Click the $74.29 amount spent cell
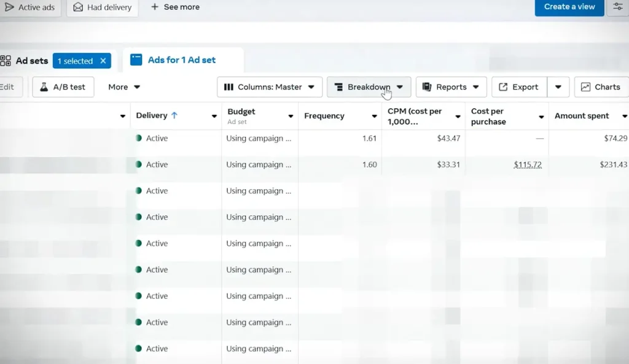 615,138
